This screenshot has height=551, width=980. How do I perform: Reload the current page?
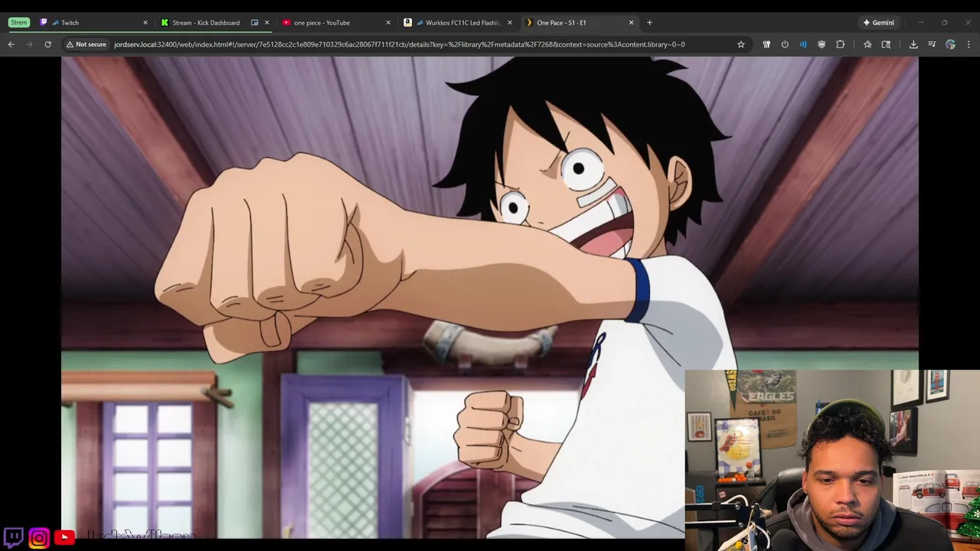47,44
